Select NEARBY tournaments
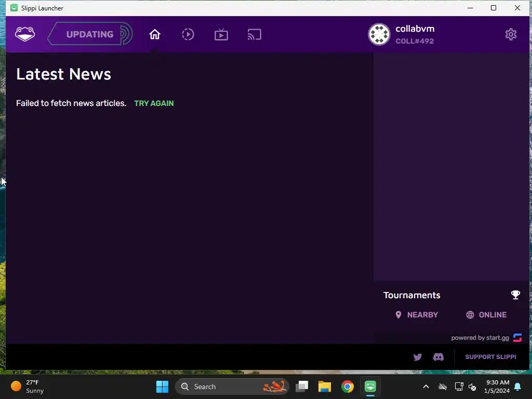The image size is (532, 399). (x=417, y=315)
